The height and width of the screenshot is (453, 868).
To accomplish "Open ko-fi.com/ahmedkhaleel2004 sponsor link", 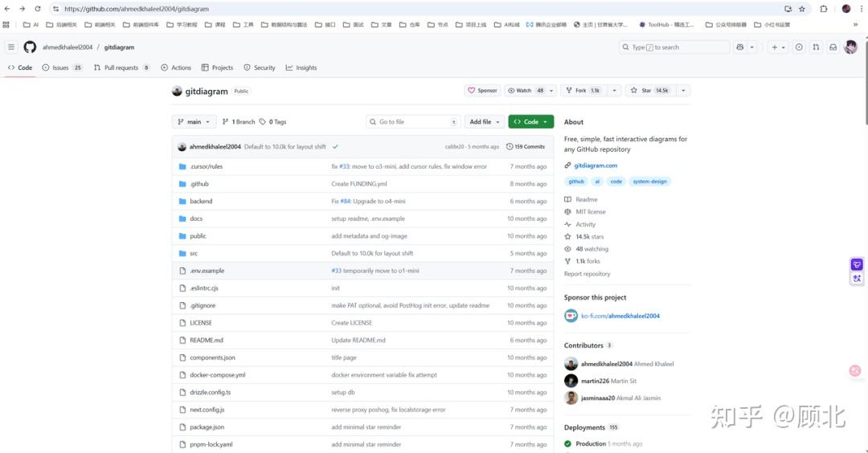I will click(x=620, y=316).
